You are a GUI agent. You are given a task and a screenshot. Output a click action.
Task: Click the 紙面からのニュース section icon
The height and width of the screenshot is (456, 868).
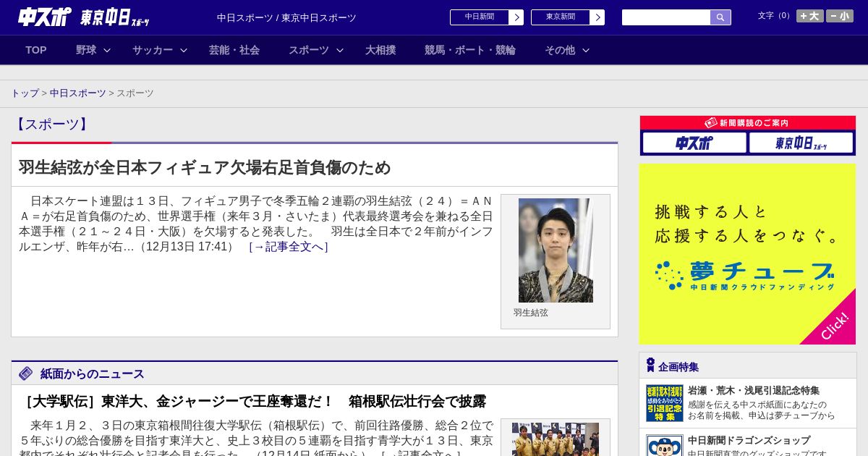[x=26, y=373]
